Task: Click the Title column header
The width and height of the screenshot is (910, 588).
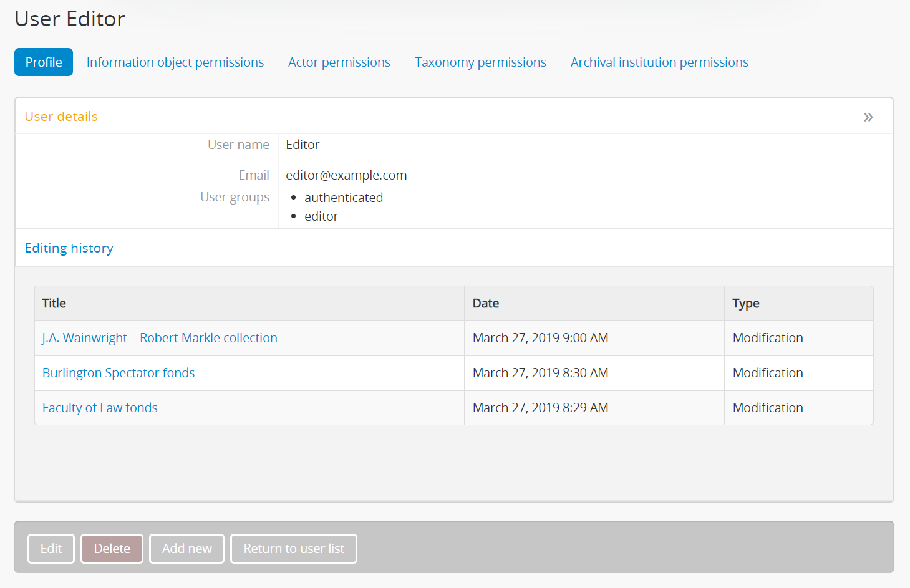Action: pyautogui.click(x=54, y=304)
